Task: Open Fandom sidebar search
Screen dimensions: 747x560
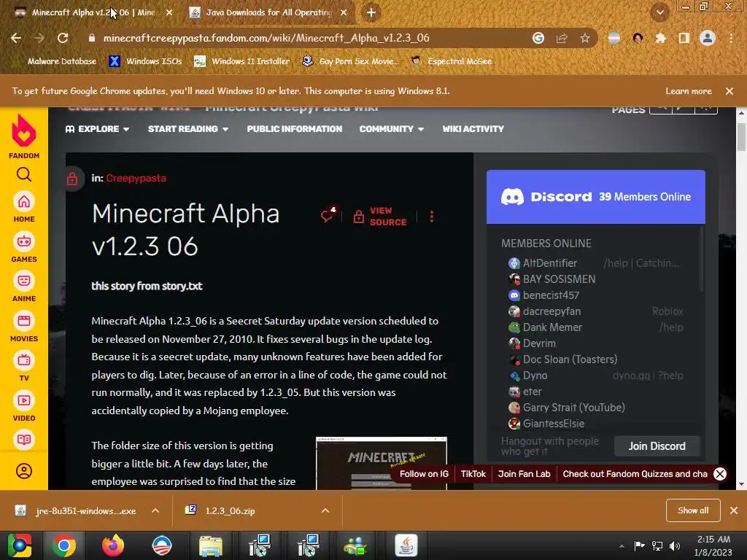Action: 24,175
